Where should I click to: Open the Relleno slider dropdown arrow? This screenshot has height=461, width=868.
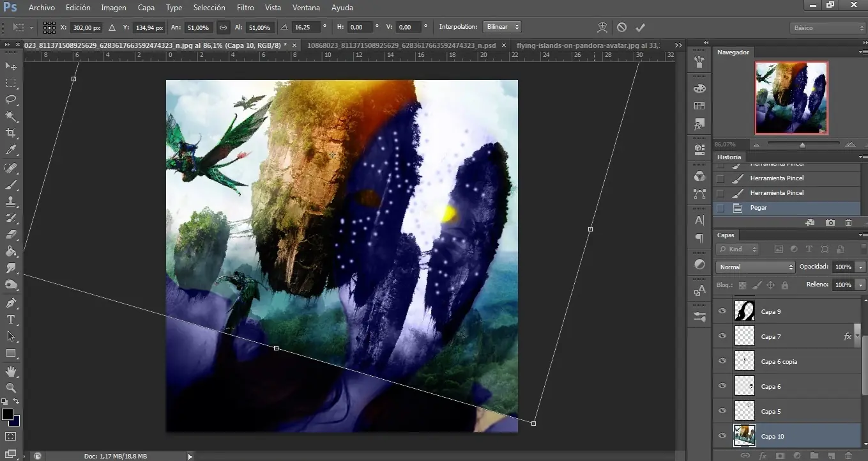pos(861,285)
